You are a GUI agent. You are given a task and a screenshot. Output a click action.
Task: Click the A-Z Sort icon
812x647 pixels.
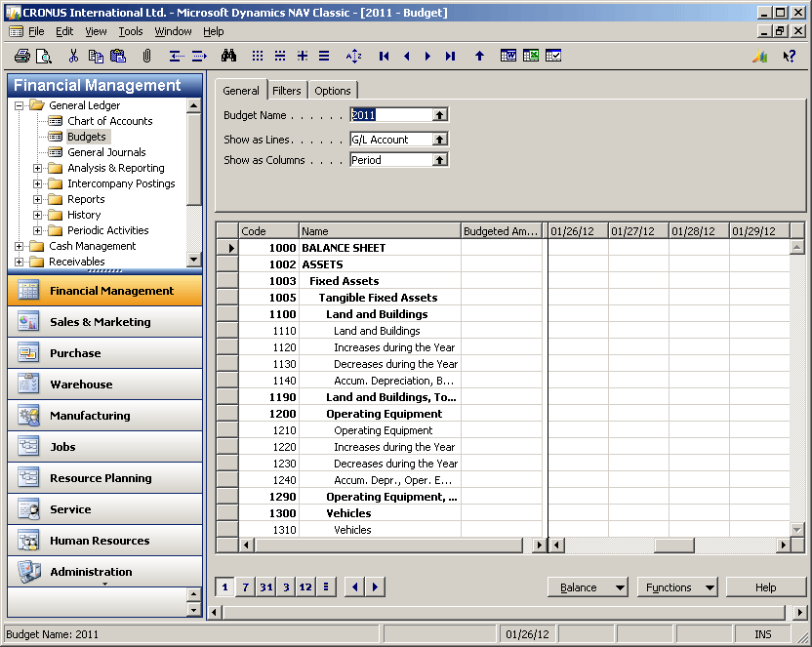pos(353,56)
